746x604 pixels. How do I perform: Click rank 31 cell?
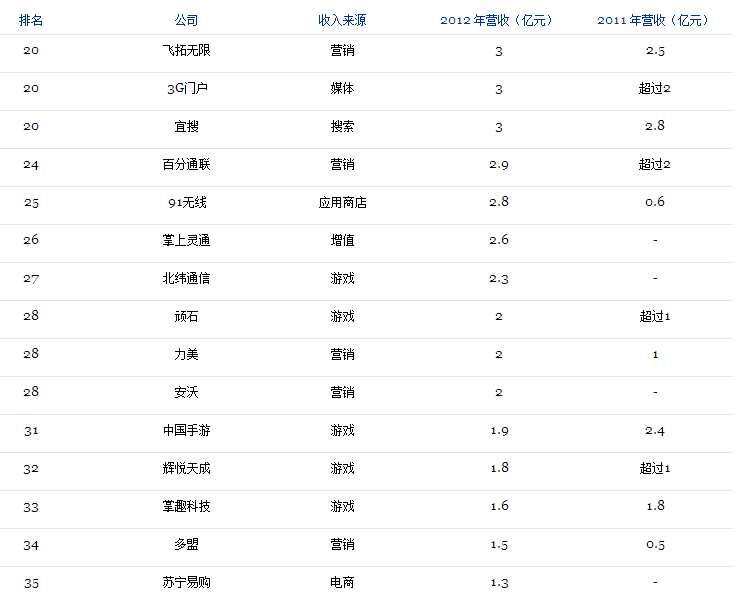coord(31,430)
